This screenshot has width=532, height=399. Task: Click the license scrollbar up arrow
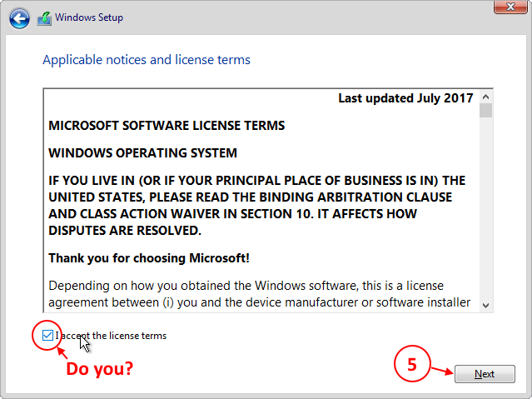pyautogui.click(x=485, y=97)
